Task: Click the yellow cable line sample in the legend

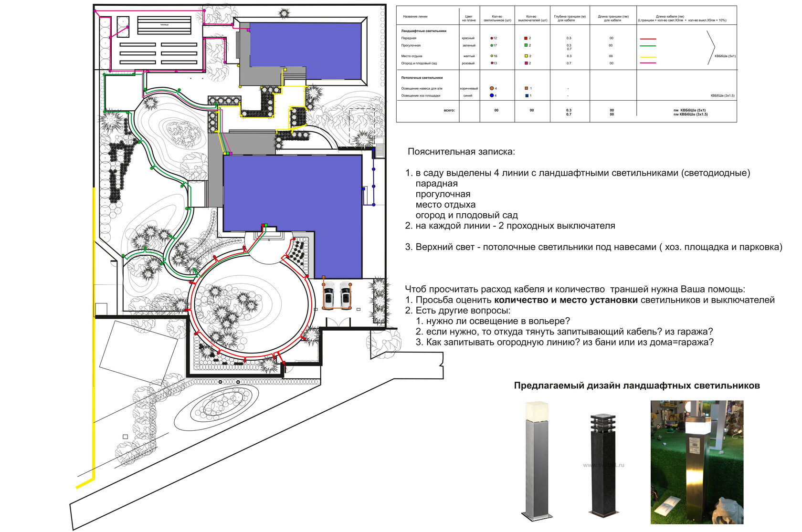Action: coord(648,57)
